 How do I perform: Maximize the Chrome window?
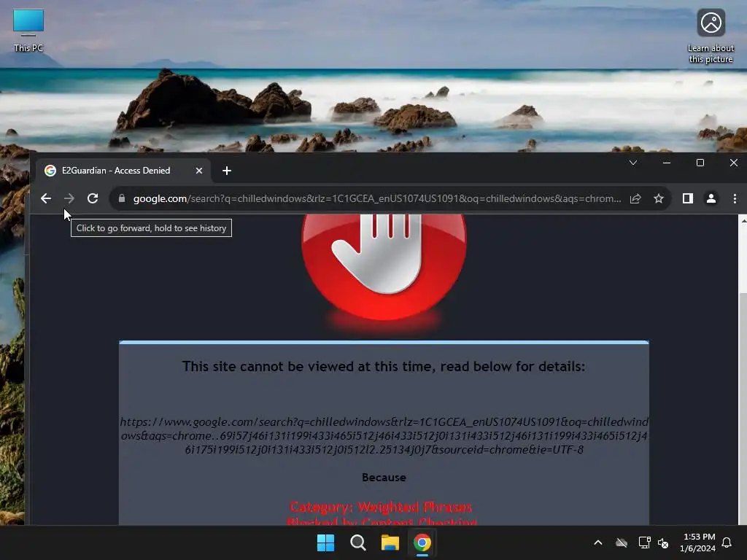[700, 163]
